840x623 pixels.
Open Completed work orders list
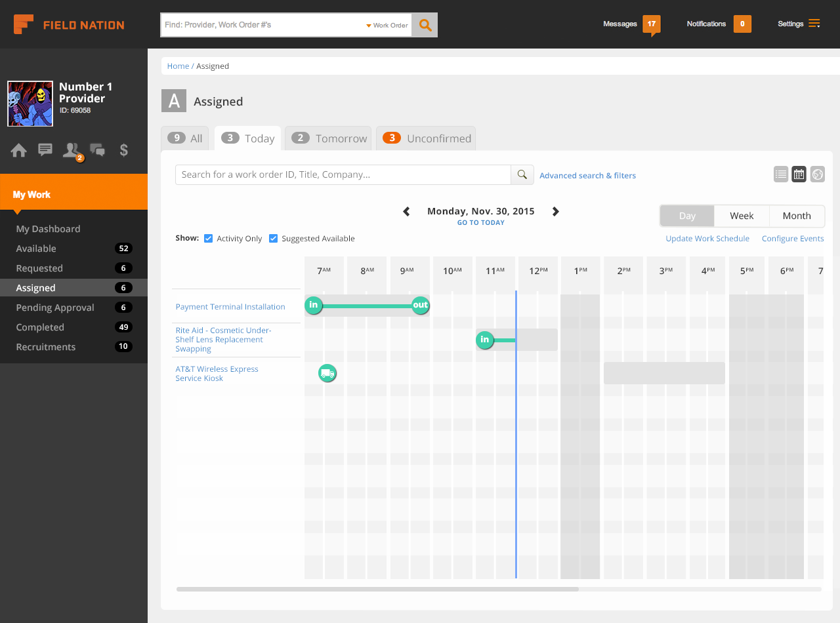(x=73, y=327)
